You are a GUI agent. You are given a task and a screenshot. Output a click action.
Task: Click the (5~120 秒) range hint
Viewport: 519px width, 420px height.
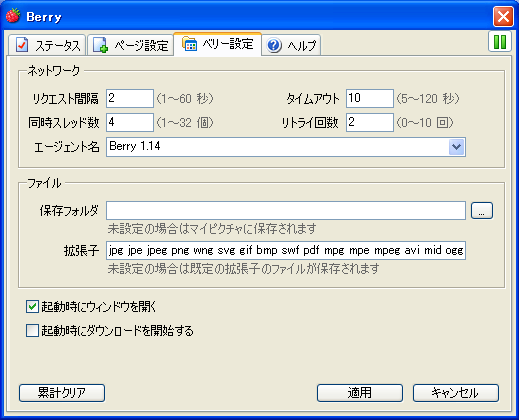[428, 99]
